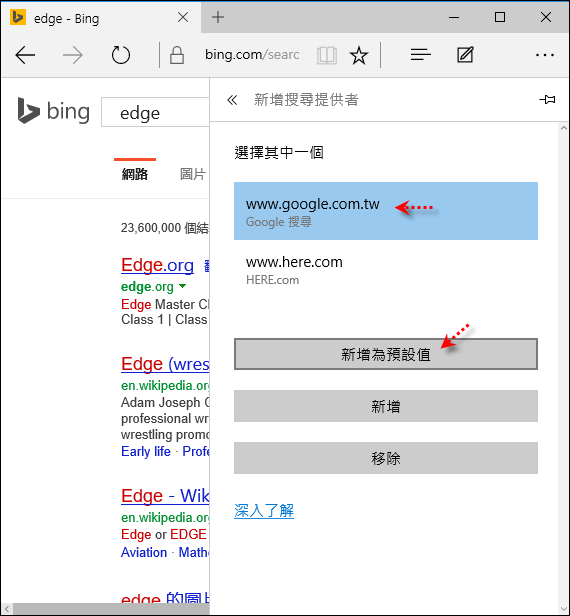
Task: Maximize the Edge window
Action: pyautogui.click(x=500, y=17)
